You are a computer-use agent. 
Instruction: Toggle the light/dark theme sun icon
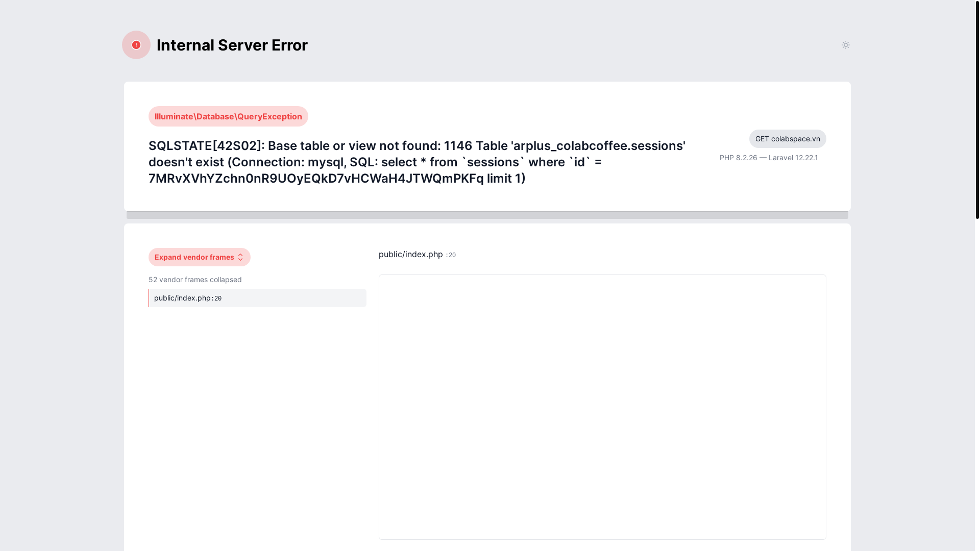[x=845, y=45]
